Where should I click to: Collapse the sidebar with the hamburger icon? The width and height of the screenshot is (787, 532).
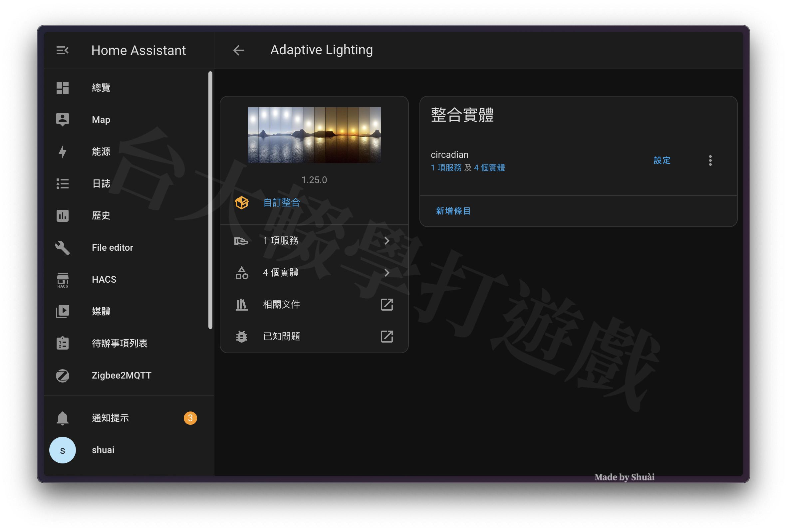(62, 51)
